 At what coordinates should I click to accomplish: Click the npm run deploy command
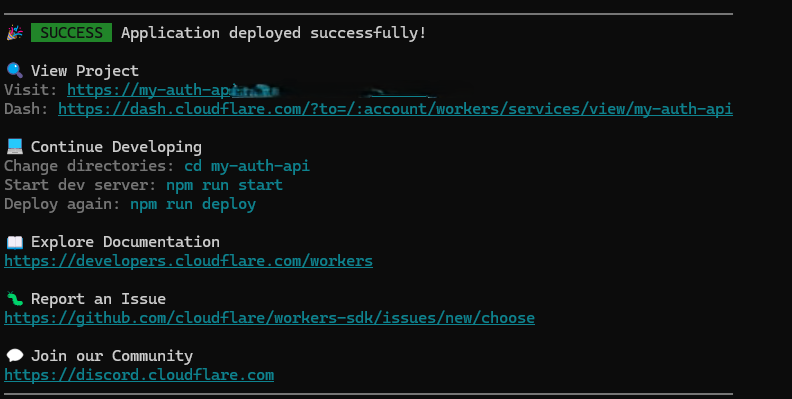coord(193,204)
